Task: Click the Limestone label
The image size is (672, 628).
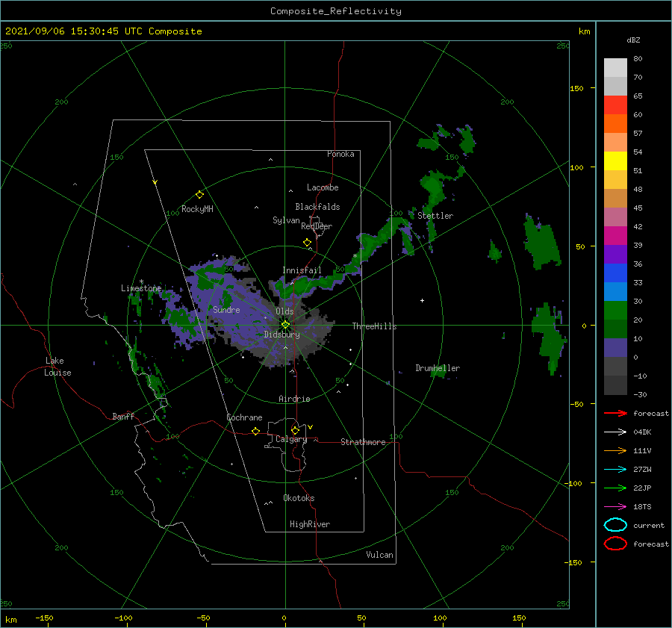Action: pos(141,288)
